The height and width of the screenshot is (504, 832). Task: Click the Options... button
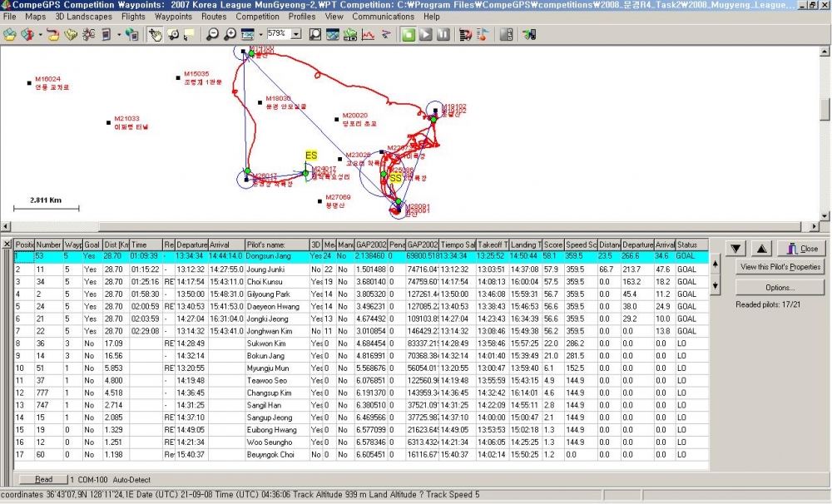pyautogui.click(x=780, y=288)
